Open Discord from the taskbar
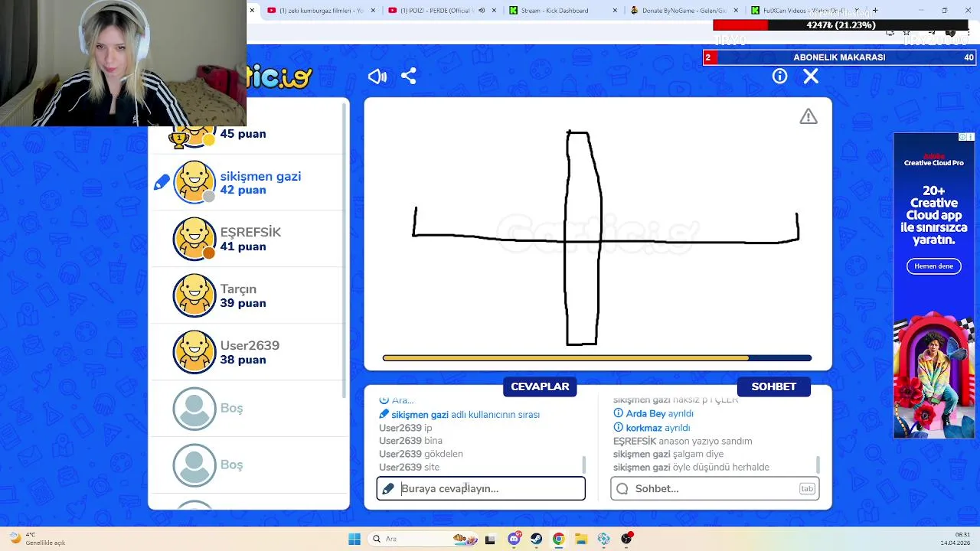 (514, 539)
